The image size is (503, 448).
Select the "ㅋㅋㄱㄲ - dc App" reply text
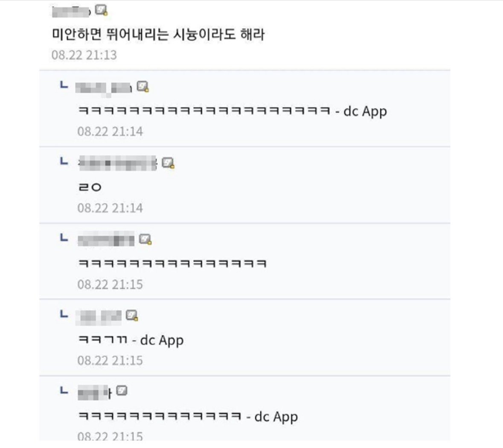click(x=131, y=340)
